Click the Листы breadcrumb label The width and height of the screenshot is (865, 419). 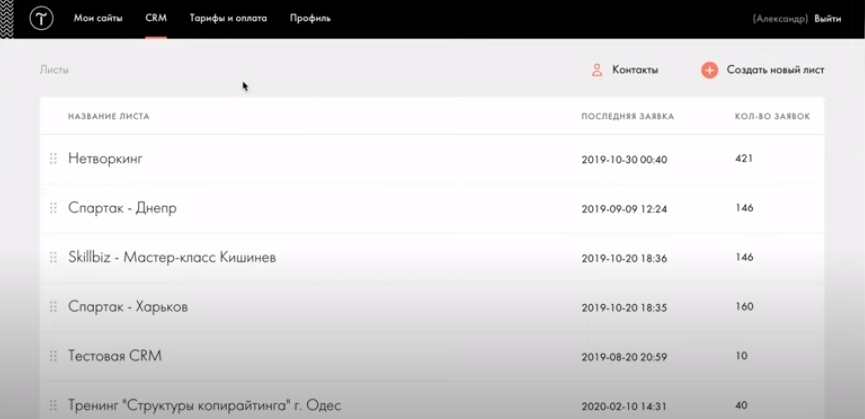pyautogui.click(x=54, y=70)
